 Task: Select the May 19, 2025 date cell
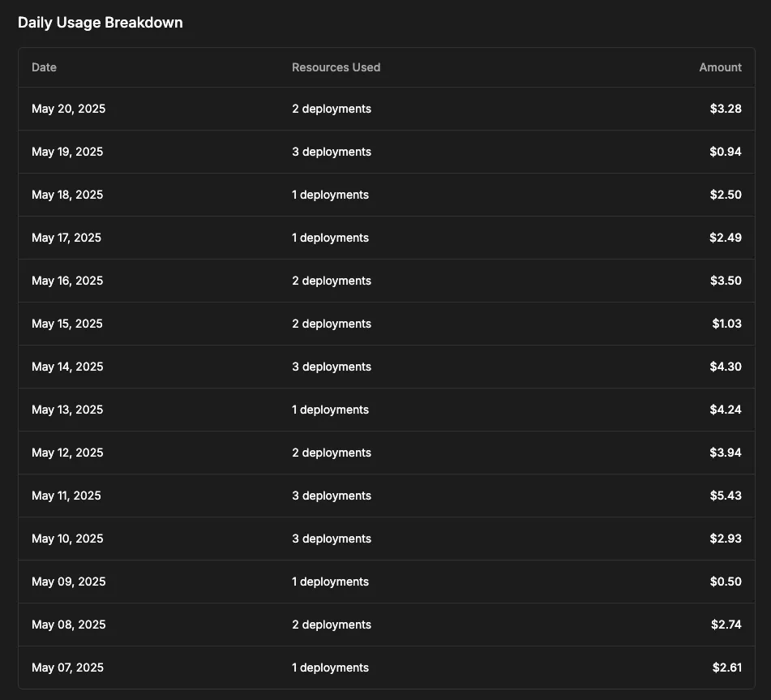click(67, 152)
